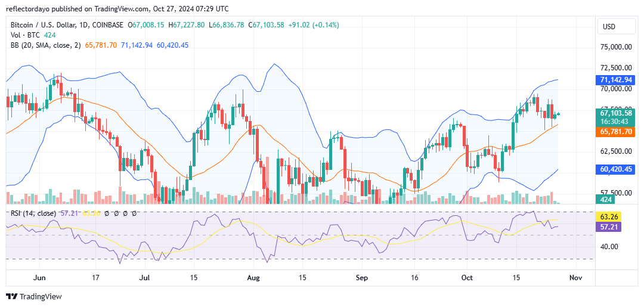Click the blue 71,142.94 BB upper value in legend
Image resolution: width=644 pixels, height=307 pixels.
137,45
